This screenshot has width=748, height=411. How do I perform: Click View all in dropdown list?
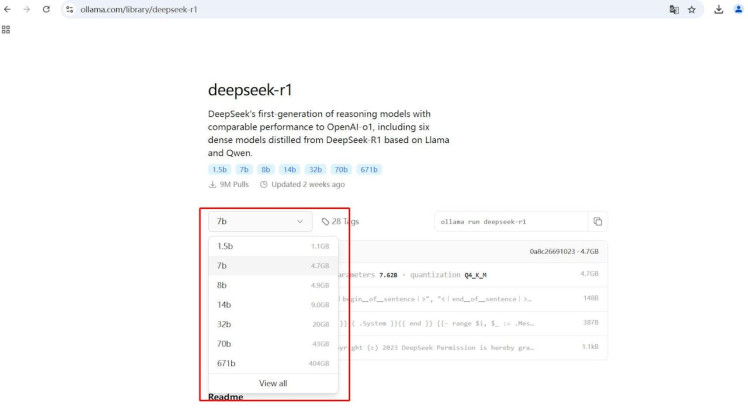pyautogui.click(x=273, y=383)
